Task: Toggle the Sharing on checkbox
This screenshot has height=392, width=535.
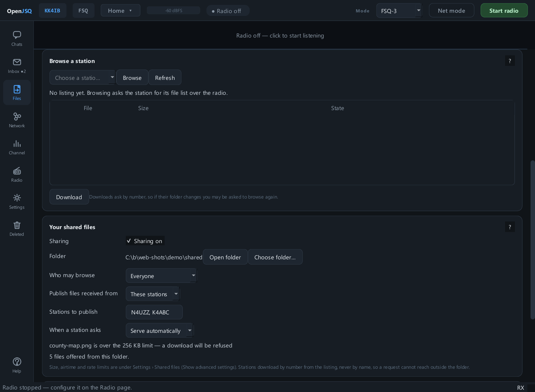Action: point(145,241)
